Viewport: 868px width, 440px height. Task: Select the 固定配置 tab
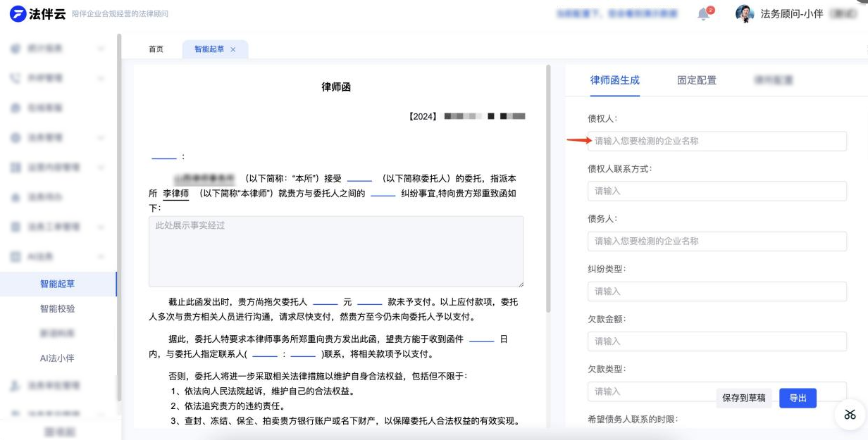click(696, 80)
